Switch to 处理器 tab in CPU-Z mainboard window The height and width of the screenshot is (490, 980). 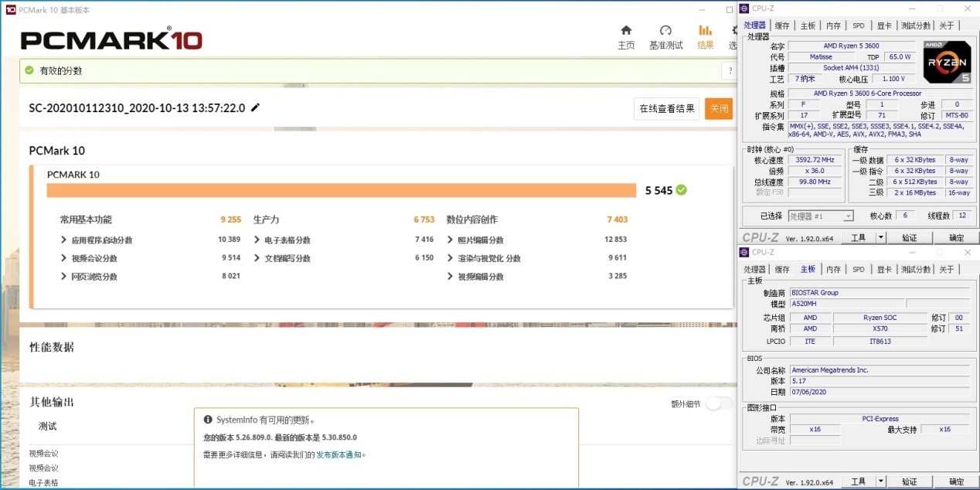(754, 270)
